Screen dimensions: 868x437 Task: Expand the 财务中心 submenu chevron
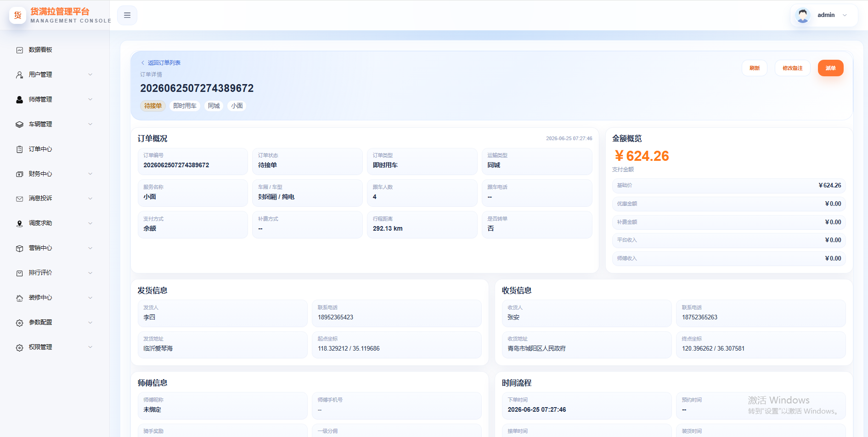(90, 174)
